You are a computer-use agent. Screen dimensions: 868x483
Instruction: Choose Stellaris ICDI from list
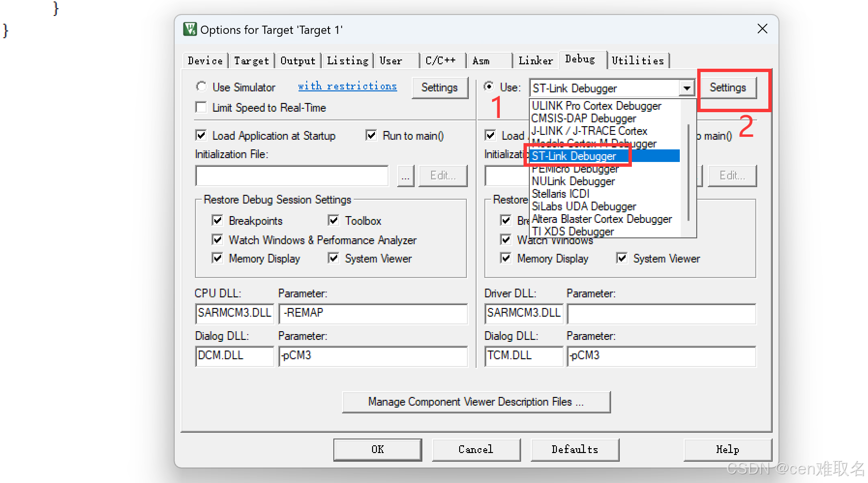point(605,194)
